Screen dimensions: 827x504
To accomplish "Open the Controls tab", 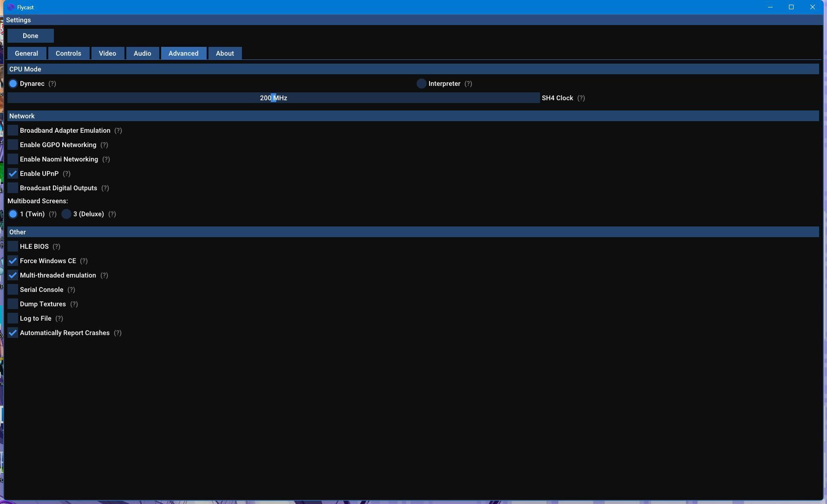I will pos(68,54).
